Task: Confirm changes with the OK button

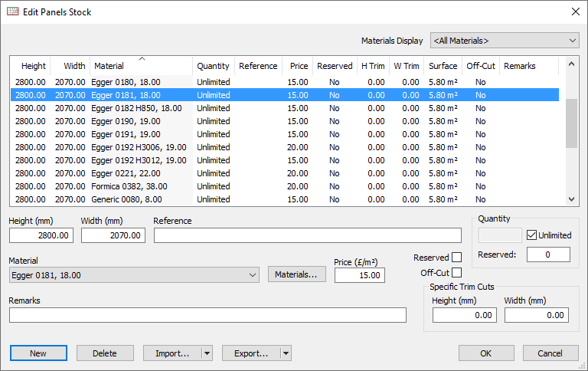Action: click(x=486, y=353)
